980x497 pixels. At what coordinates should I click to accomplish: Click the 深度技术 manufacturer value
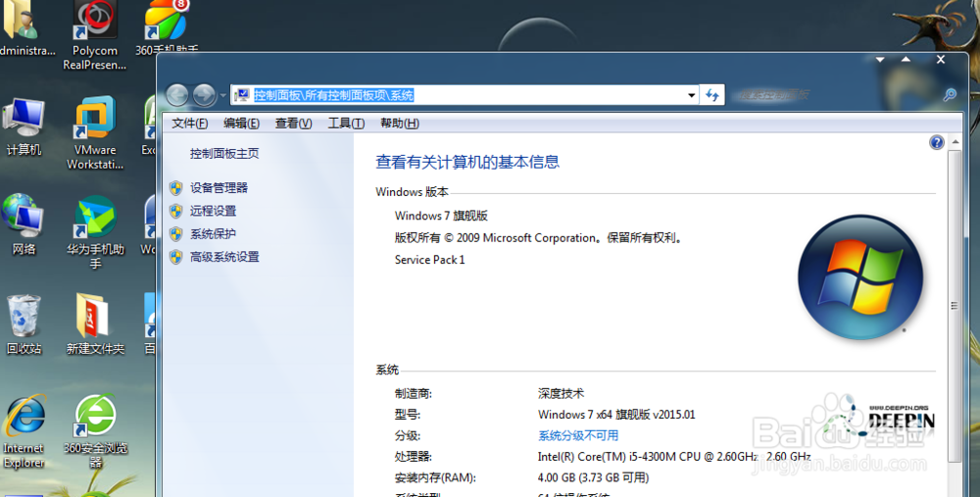561,393
